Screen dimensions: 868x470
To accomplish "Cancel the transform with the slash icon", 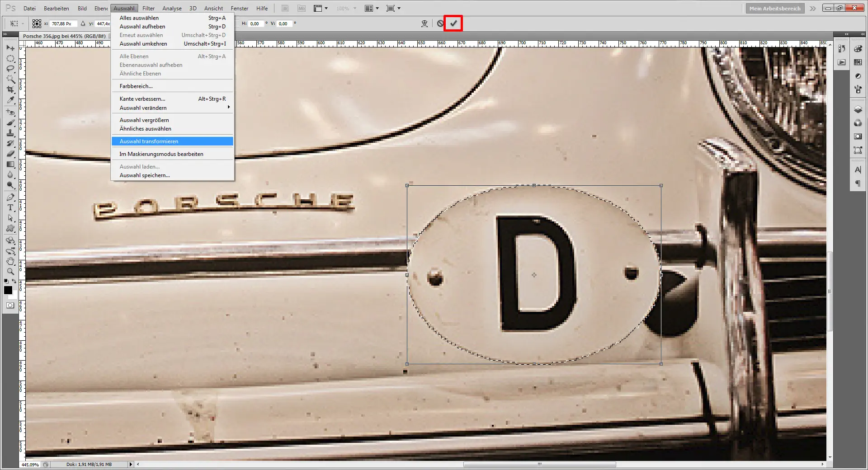I will (x=441, y=23).
